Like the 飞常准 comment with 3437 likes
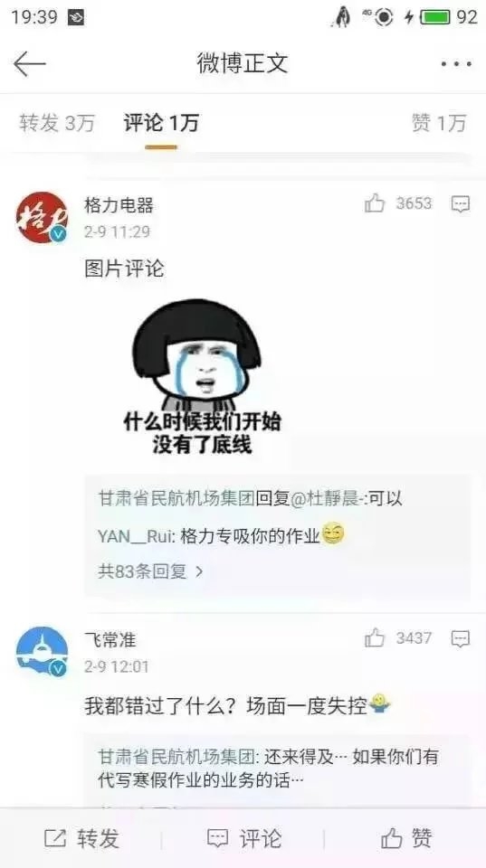The width and height of the screenshot is (486, 868). point(375,638)
